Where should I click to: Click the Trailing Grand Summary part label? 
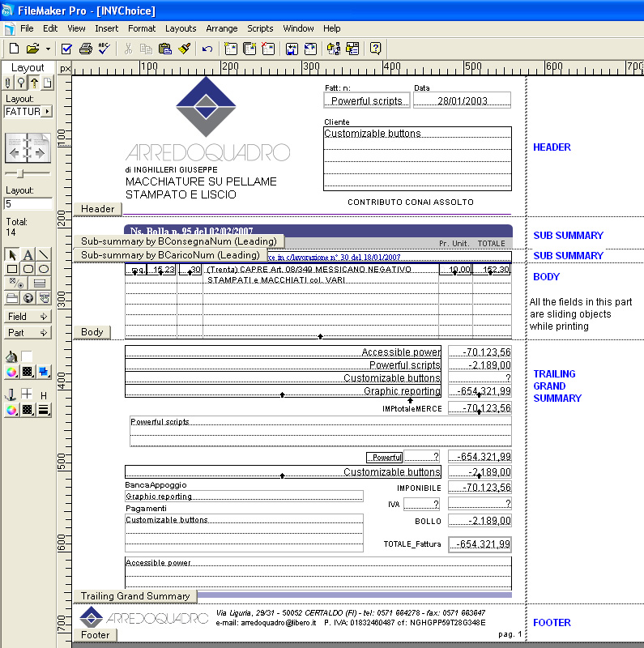pos(135,596)
